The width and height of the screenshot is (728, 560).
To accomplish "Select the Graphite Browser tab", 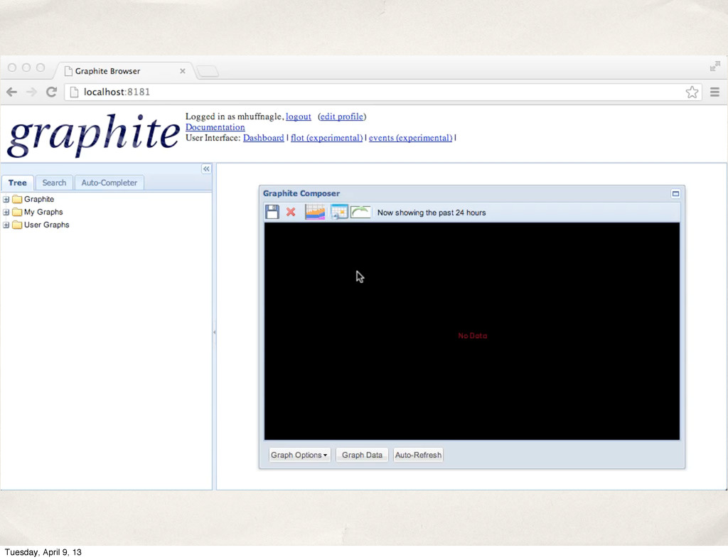I will [x=123, y=71].
